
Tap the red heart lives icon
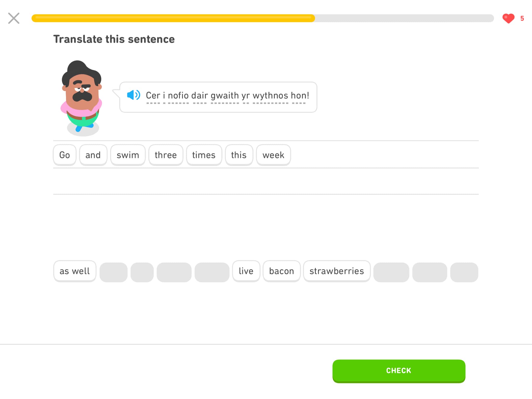pyautogui.click(x=508, y=18)
